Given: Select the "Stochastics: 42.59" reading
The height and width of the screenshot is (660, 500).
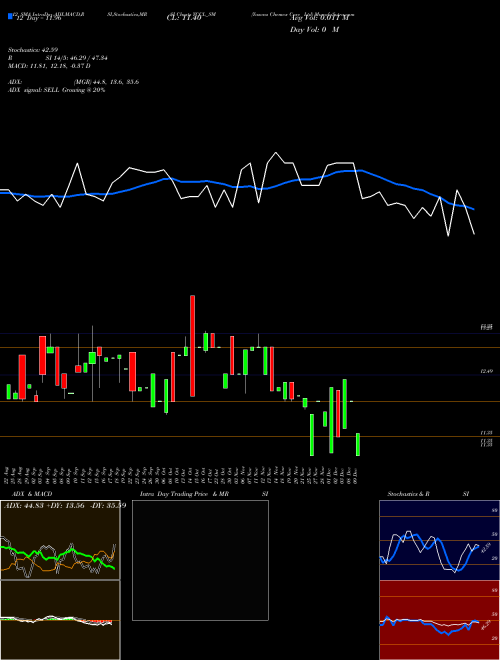Looking at the screenshot, I should (x=33, y=50).
